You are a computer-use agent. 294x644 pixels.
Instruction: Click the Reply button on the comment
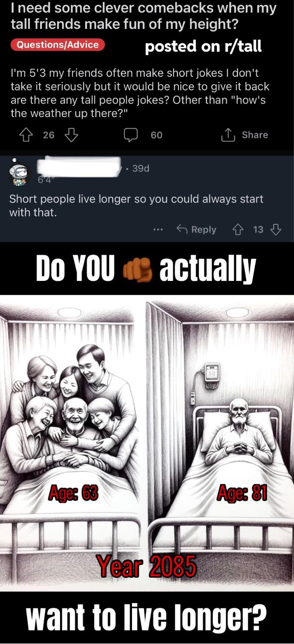coord(196,230)
